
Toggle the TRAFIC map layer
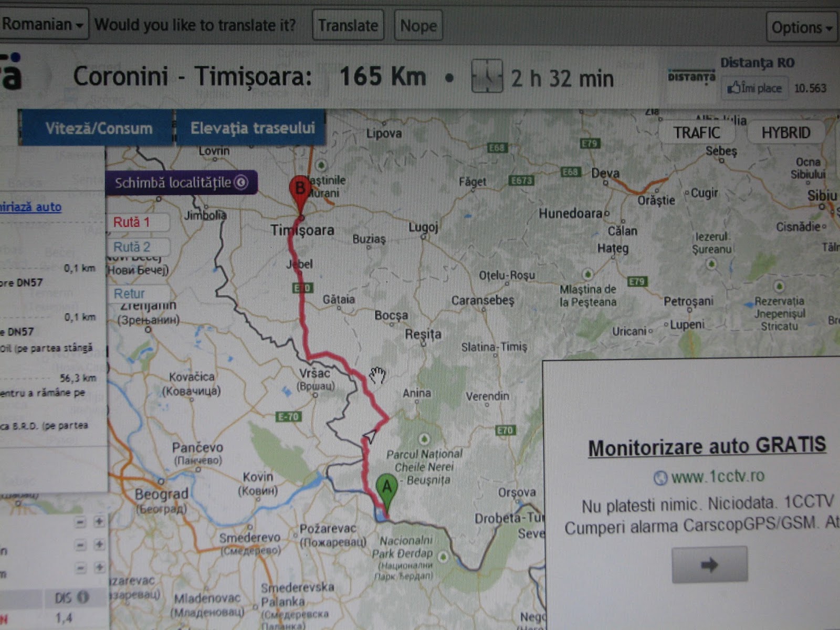pyautogui.click(x=697, y=133)
